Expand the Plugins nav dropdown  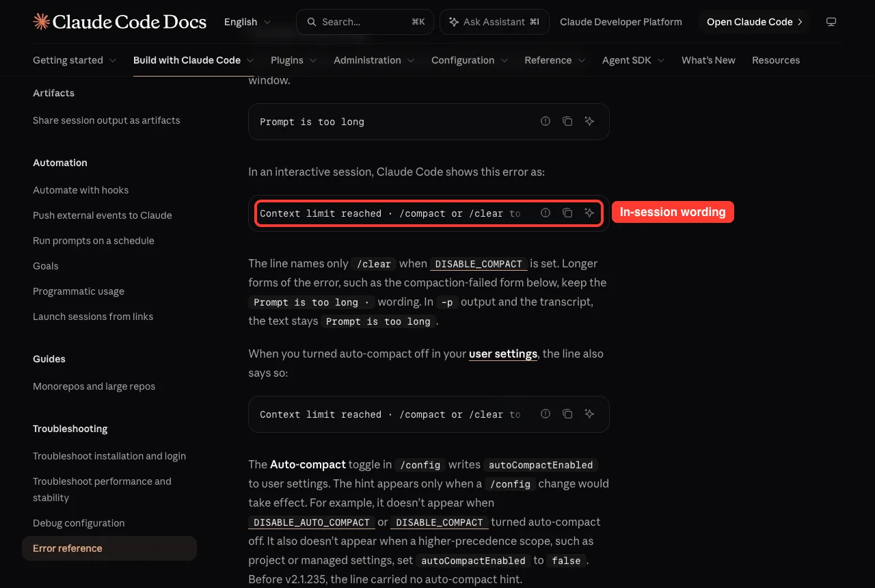(294, 60)
